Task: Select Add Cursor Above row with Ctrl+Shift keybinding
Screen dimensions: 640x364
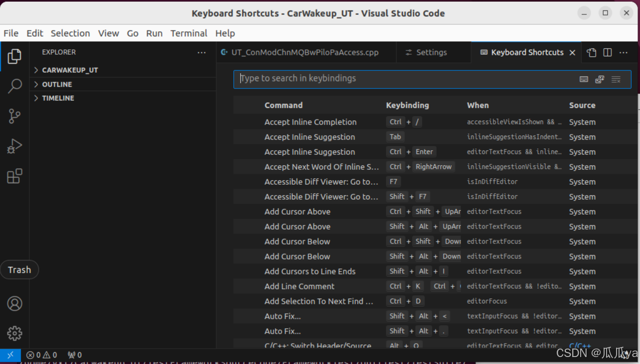Action: [x=435, y=212]
